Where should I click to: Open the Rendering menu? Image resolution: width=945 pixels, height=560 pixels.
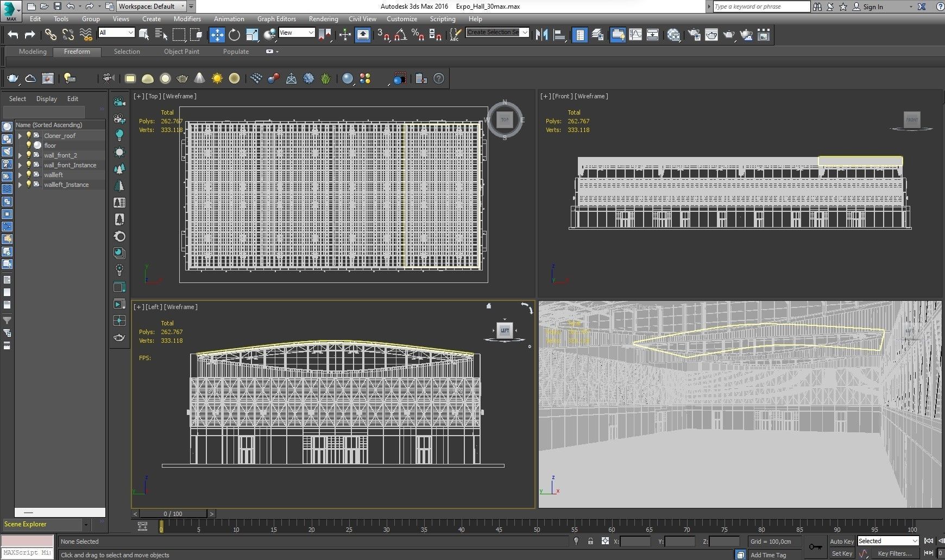[x=323, y=18]
